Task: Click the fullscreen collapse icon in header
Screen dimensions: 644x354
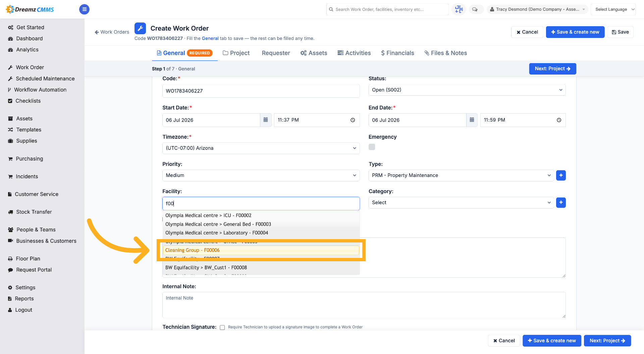Action: 459,9
